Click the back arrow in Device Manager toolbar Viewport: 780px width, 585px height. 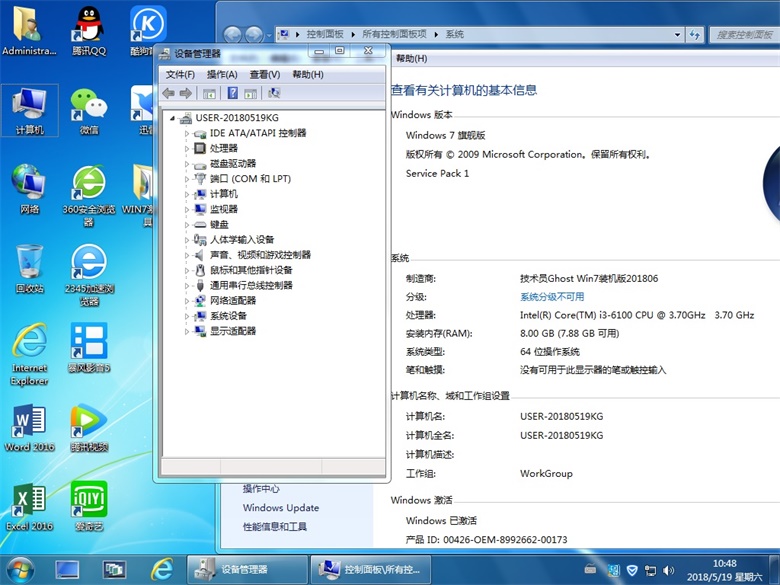tap(168, 93)
